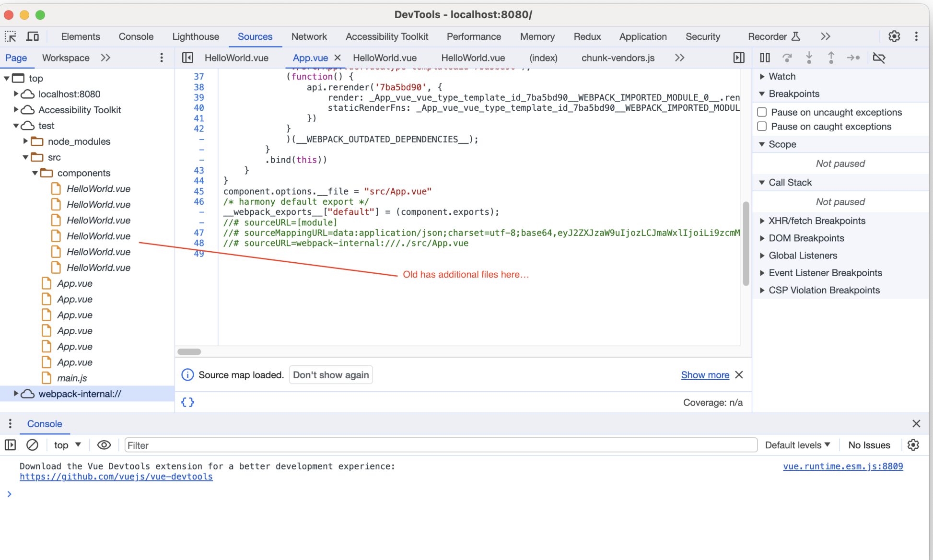Screen dimensions: 933x560
Task: Open vue.runtime.esm.js:8809 source link
Action: coord(843,466)
